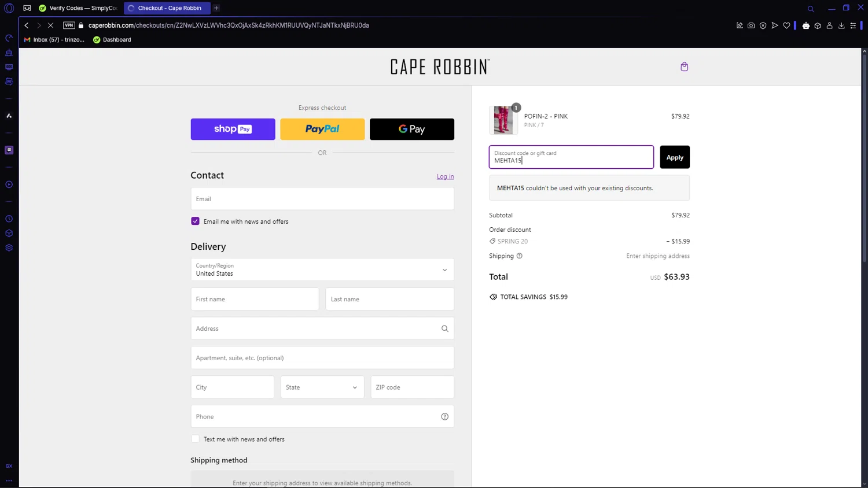The image size is (868, 488).
Task: Bookmark page with the heart icon
Action: click(x=786, y=25)
